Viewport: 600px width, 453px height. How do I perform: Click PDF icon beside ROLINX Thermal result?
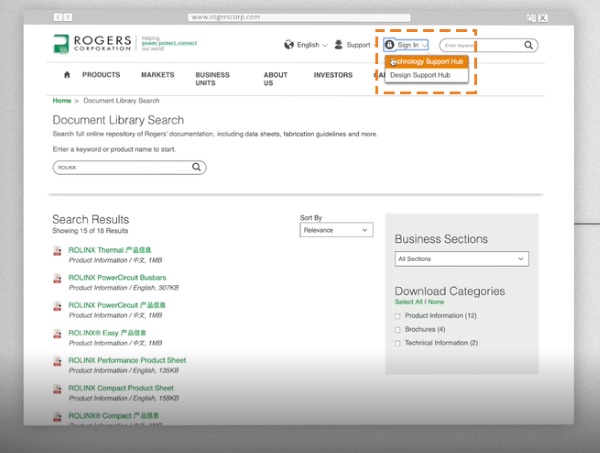pos(57,251)
